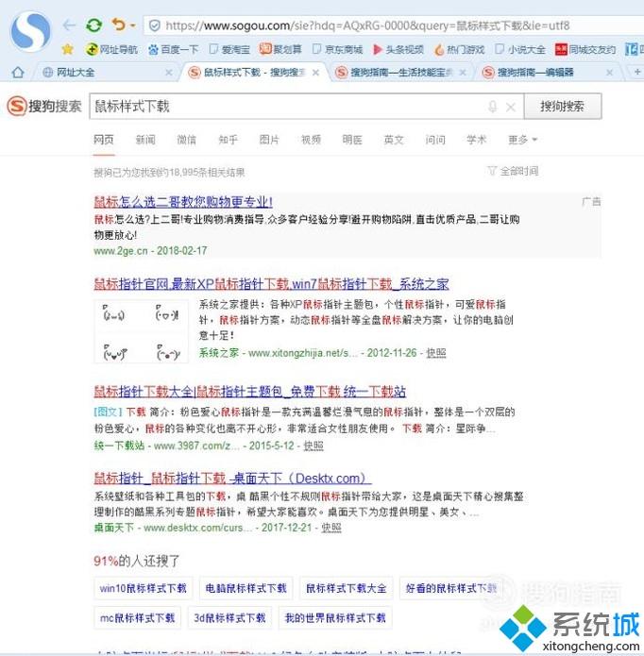Click the 搜狗搜索 logo

(44, 106)
